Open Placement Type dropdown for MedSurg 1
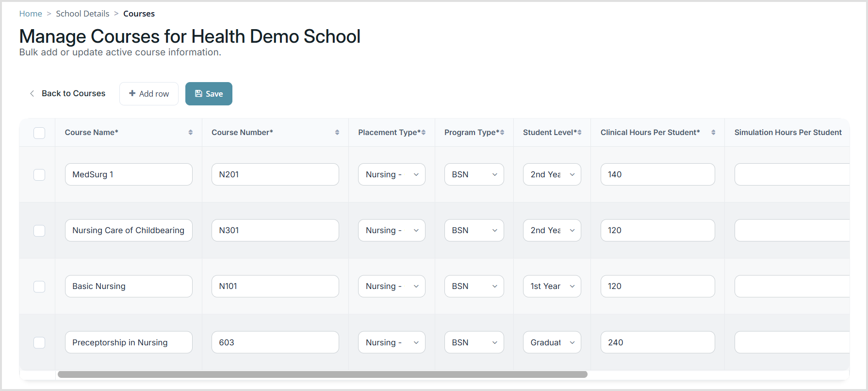 392,174
